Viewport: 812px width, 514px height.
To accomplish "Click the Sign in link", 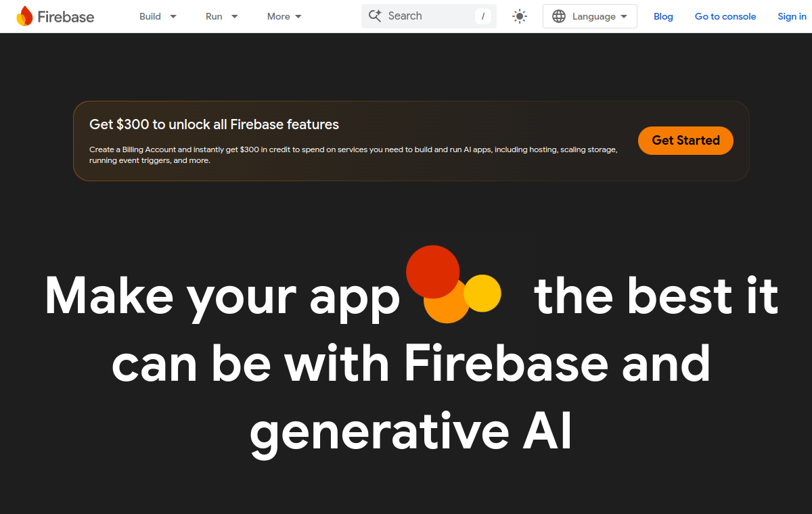I will (x=792, y=16).
